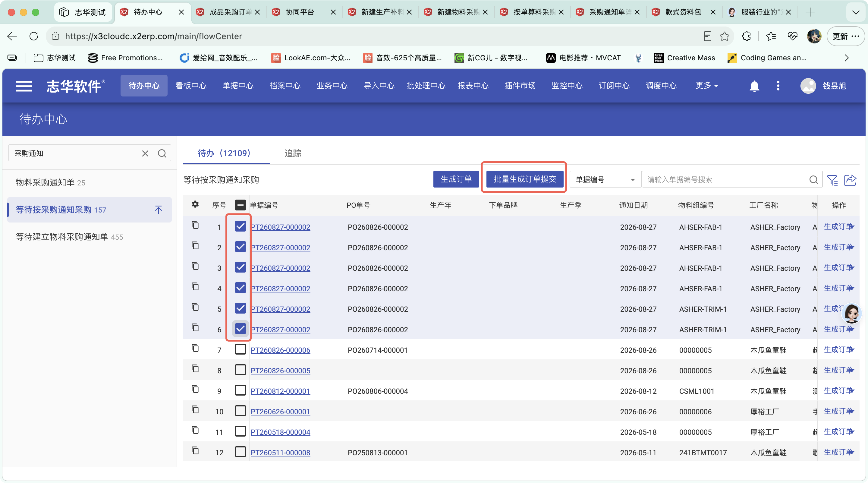
Task: Expand the 更多 navigation dropdown
Action: tap(707, 86)
